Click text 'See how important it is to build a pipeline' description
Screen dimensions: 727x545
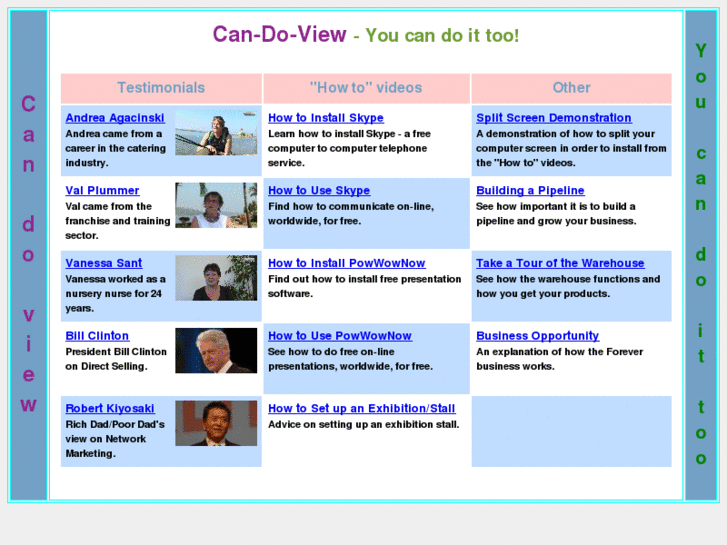[556, 214]
